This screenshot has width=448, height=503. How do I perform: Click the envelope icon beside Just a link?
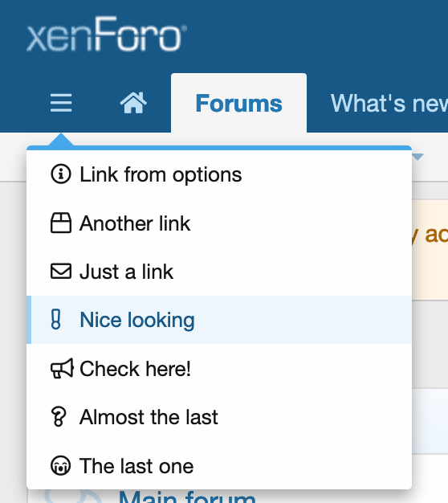(x=60, y=272)
